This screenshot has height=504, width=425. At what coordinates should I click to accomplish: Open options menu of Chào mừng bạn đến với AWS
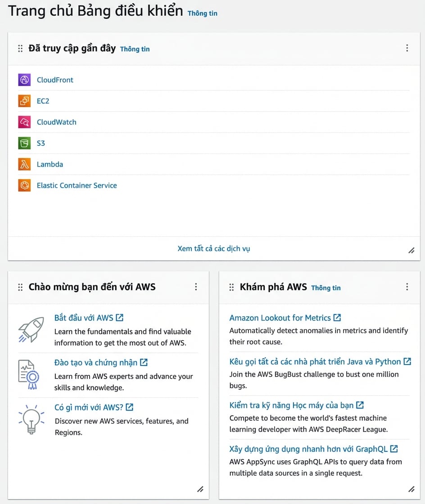click(x=196, y=287)
